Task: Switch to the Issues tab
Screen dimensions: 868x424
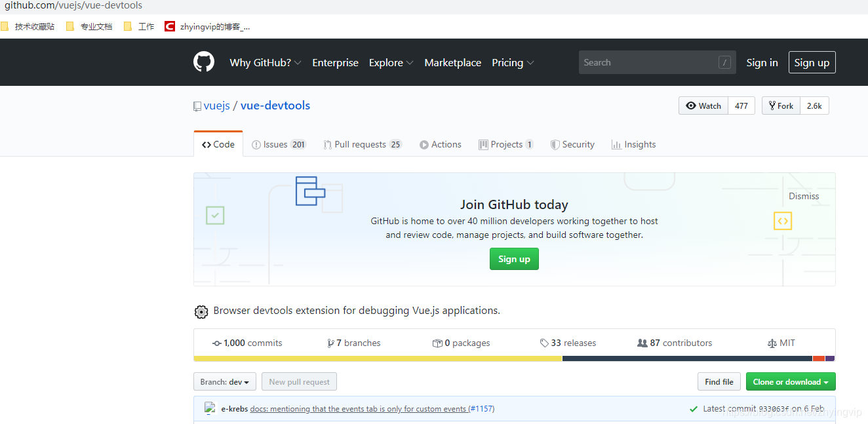Action: point(279,144)
